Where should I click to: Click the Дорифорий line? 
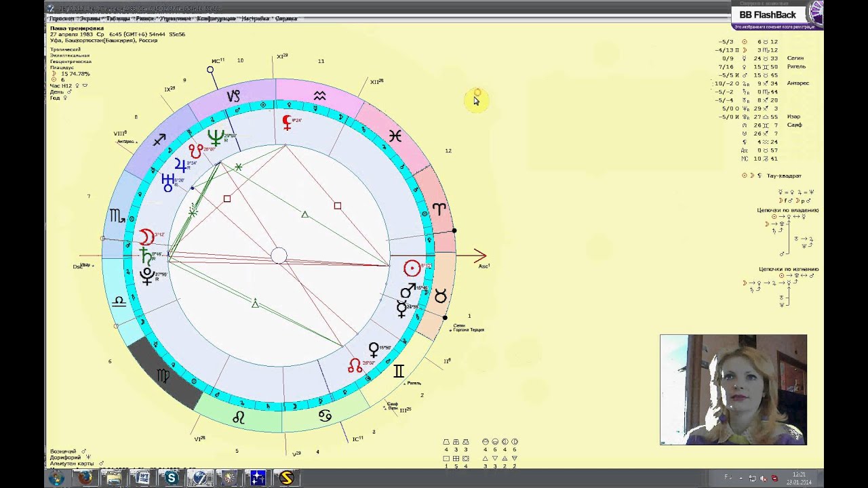[x=70, y=457]
